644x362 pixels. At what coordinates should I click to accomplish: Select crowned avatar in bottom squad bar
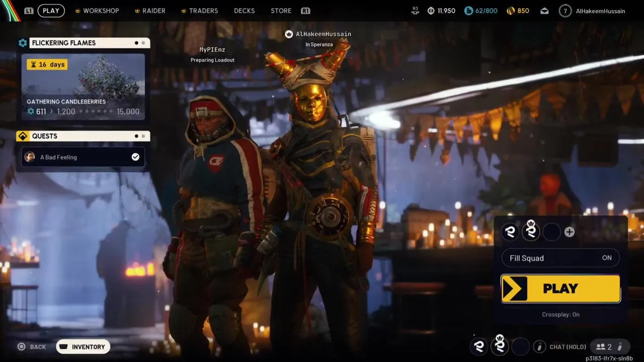[500, 346]
